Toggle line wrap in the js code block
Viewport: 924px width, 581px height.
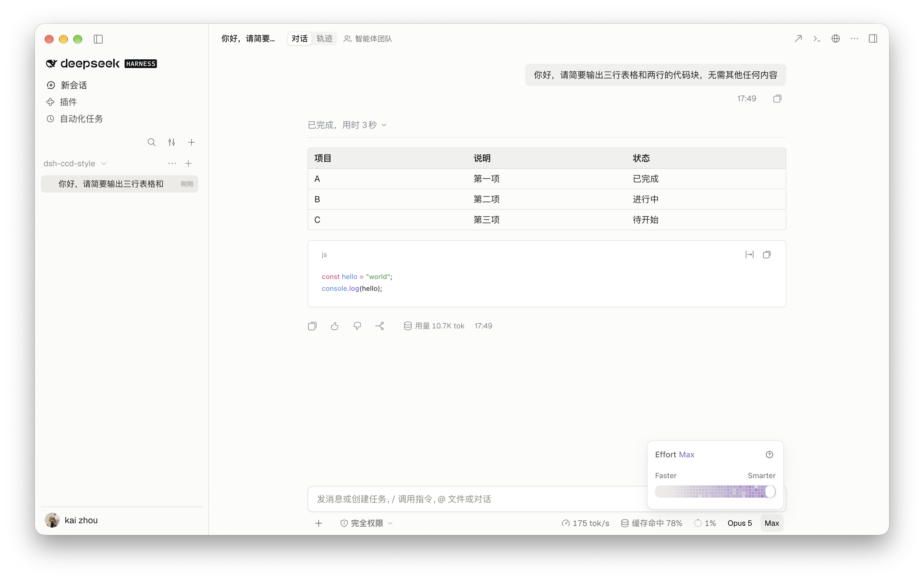point(749,255)
